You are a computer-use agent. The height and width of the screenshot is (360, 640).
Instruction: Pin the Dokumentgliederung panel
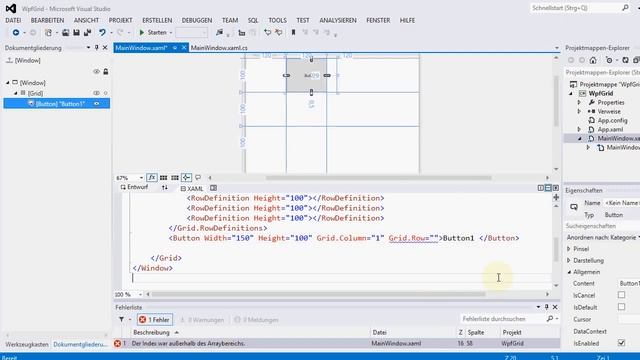point(97,48)
